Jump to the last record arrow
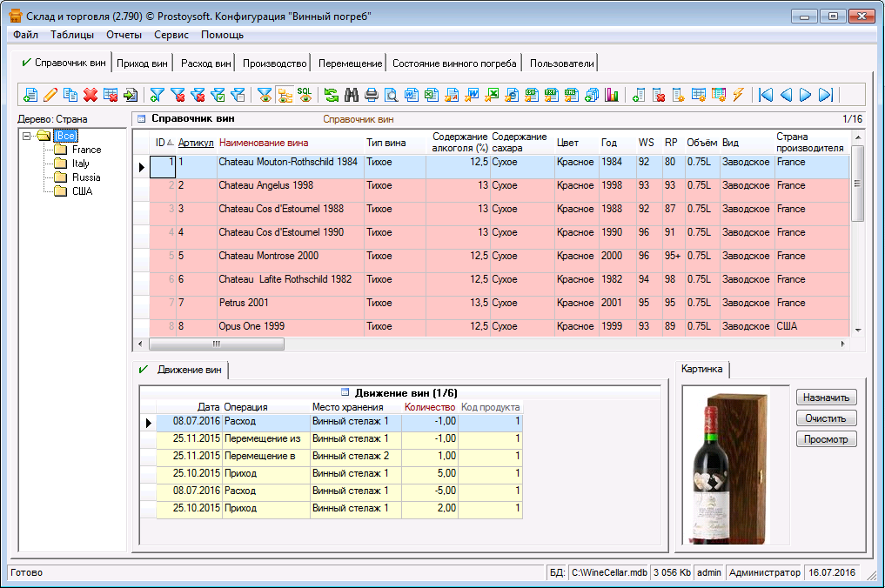This screenshot has height=588, width=885. 827,95
